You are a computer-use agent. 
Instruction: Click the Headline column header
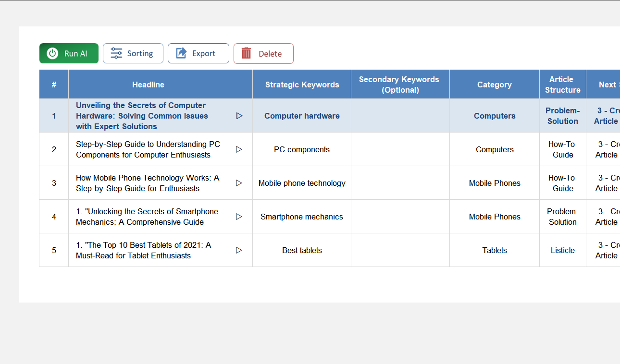click(x=148, y=85)
